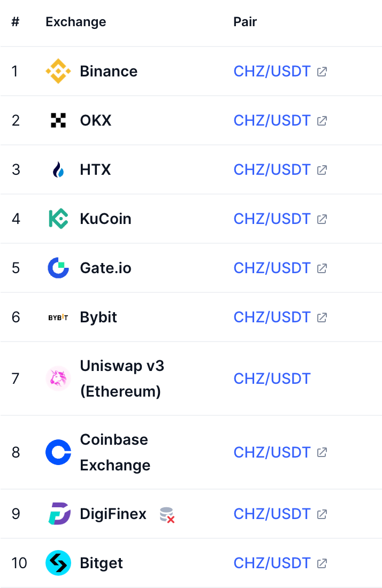The height and width of the screenshot is (588, 382).
Task: Click the HTX flame logo
Action: (x=58, y=170)
